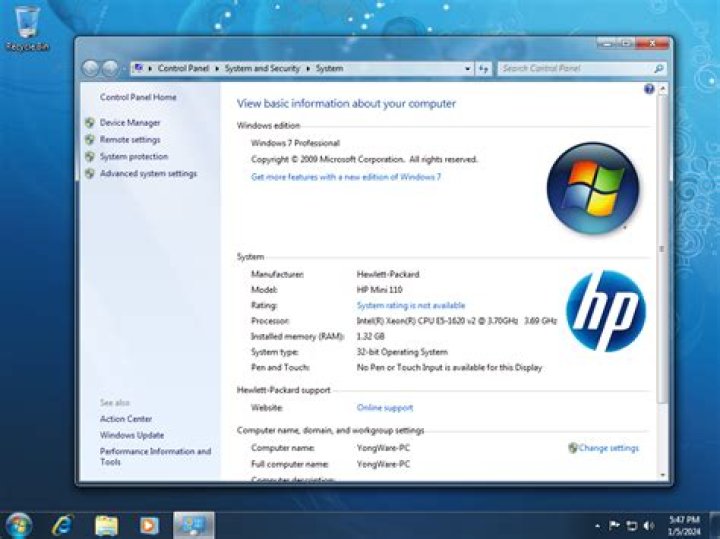Image resolution: width=720 pixels, height=539 pixels.
Task: Click the shield icon beside Device Manager
Action: click(x=90, y=123)
